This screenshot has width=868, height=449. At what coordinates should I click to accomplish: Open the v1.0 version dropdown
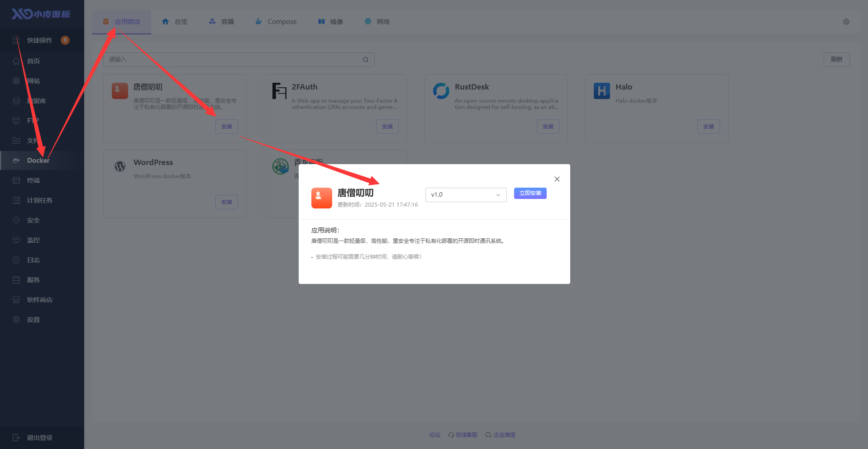(x=466, y=195)
